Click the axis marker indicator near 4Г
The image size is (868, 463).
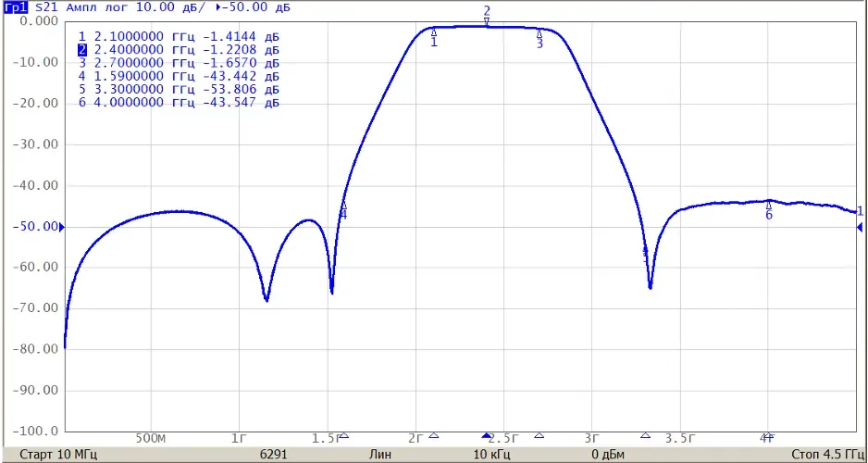[768, 435]
